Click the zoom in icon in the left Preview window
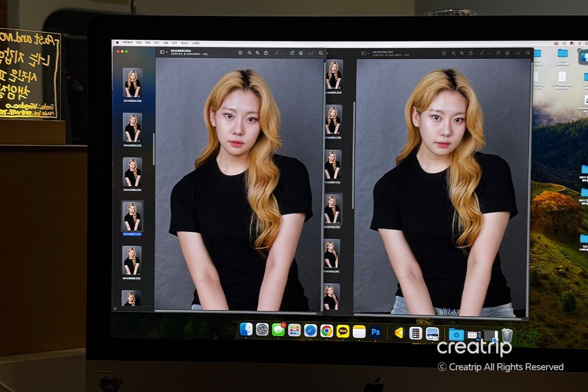This screenshot has width=588, height=392. click(x=258, y=53)
